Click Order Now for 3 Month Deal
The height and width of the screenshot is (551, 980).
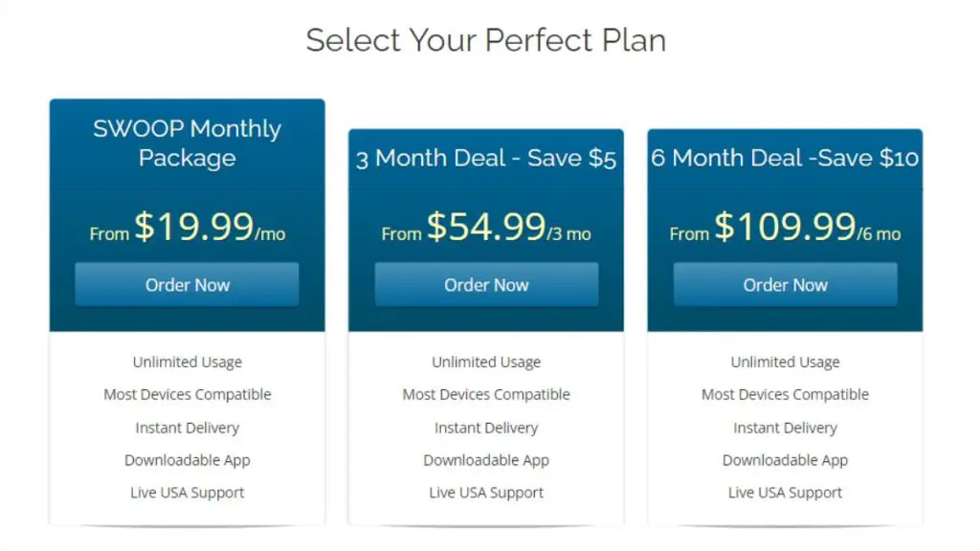[x=486, y=285]
